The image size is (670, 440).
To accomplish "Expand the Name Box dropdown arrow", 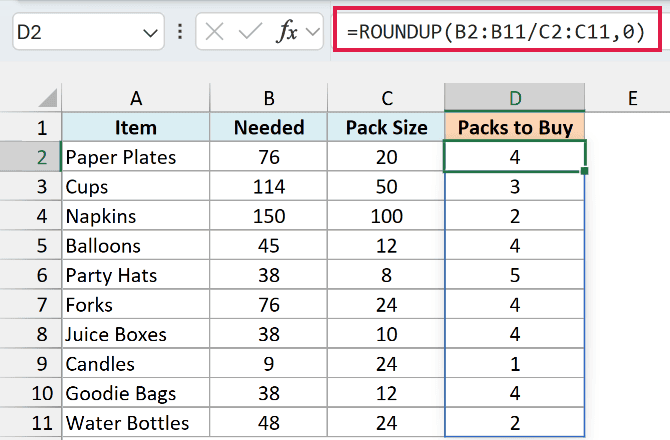I will pos(150,32).
